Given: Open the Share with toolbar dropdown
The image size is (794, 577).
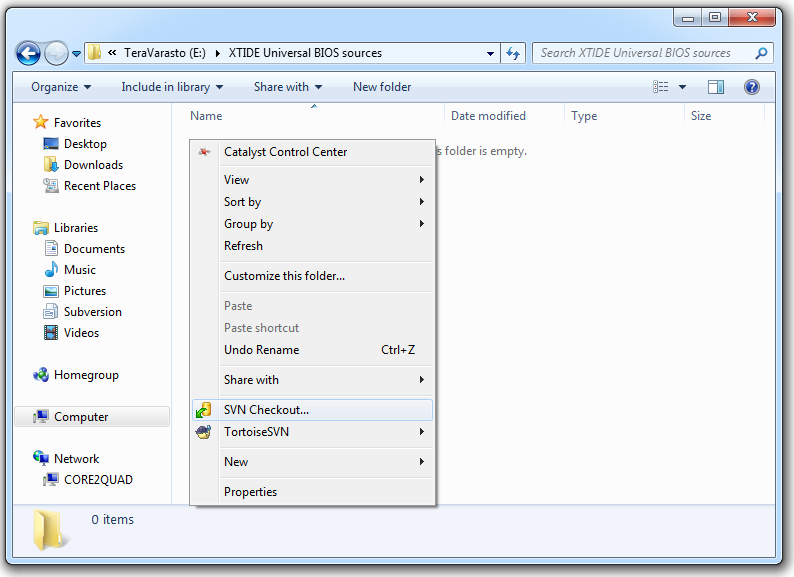Looking at the screenshot, I should tap(288, 87).
